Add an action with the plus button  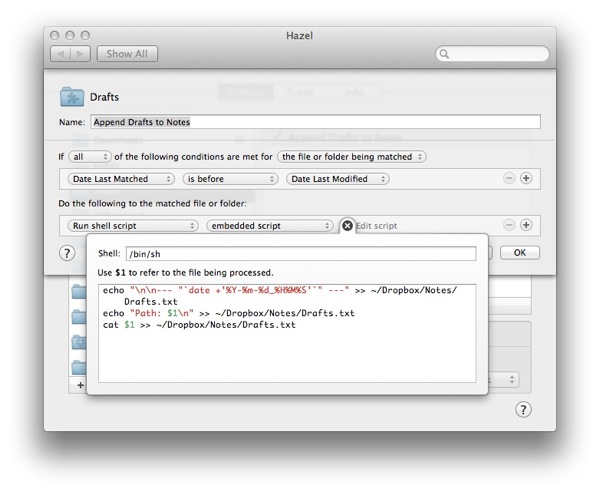(x=526, y=225)
